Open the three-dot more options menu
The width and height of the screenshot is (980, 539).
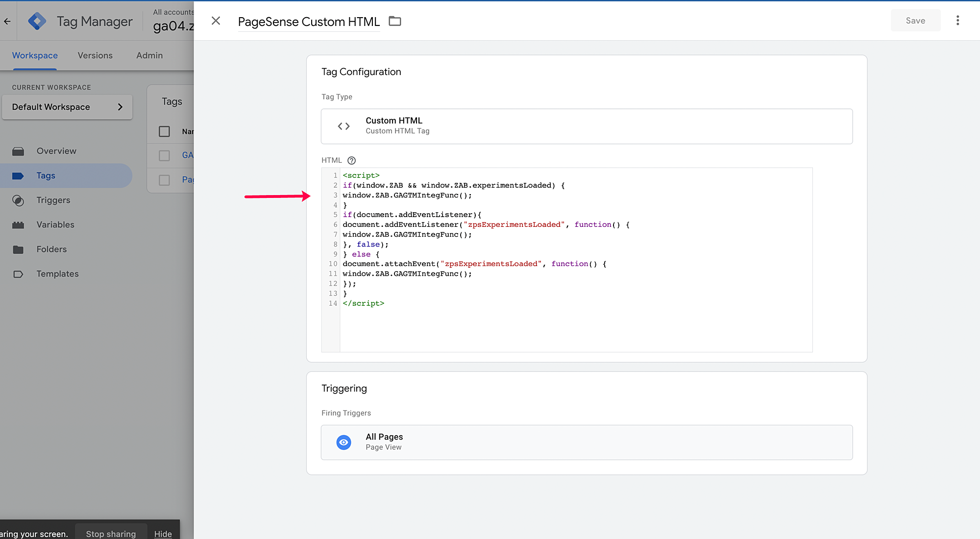[957, 21]
